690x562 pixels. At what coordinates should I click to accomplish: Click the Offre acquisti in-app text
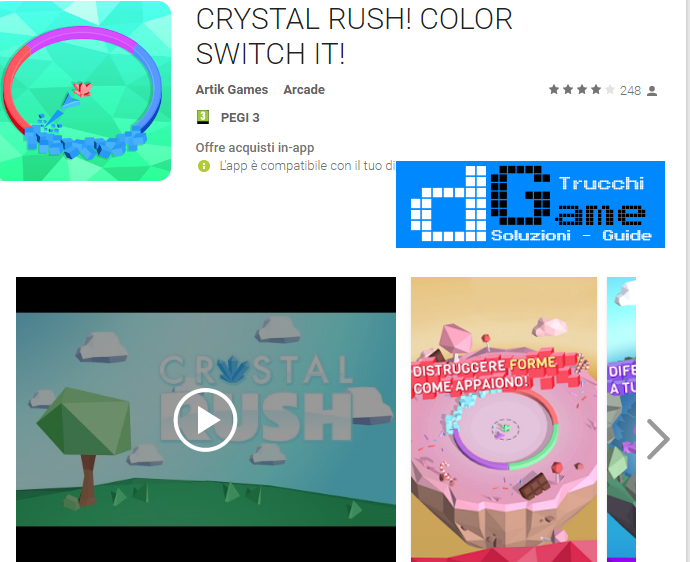(255, 147)
